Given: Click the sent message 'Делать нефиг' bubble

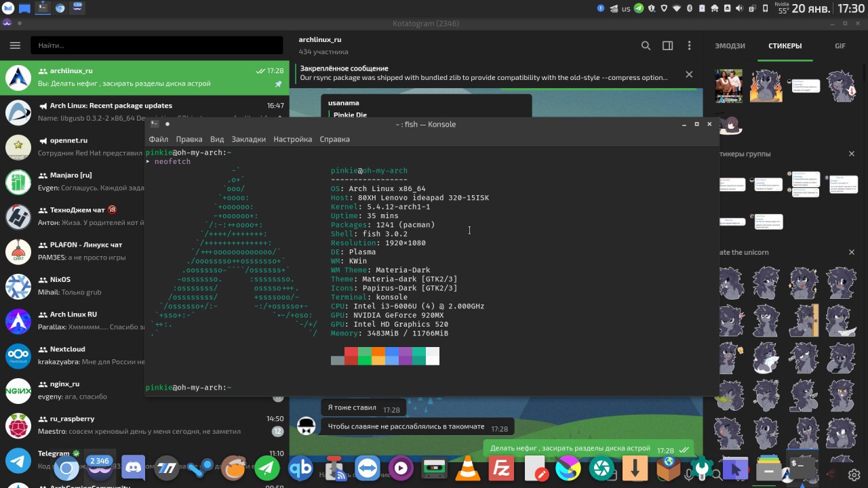Looking at the screenshot, I should point(589,449).
